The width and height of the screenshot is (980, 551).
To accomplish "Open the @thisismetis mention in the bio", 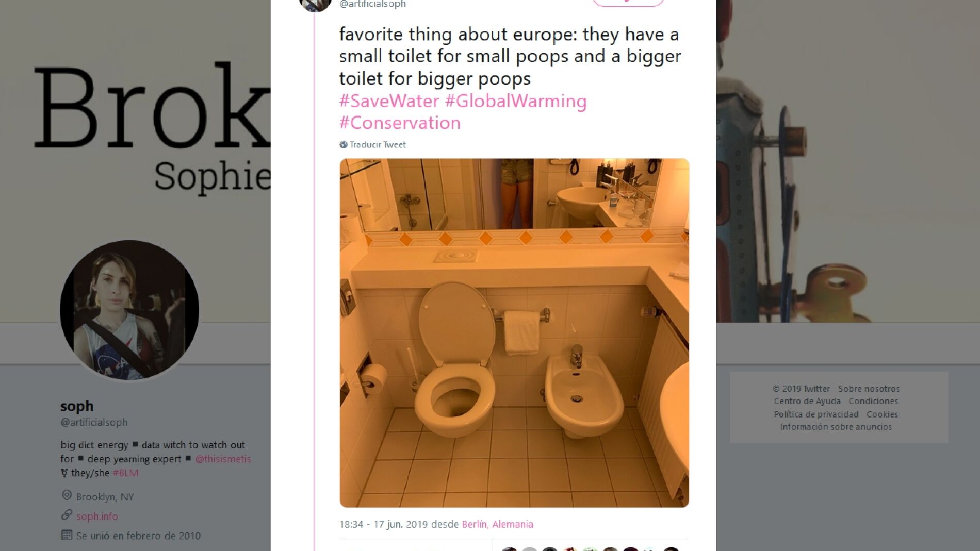I will click(x=223, y=459).
